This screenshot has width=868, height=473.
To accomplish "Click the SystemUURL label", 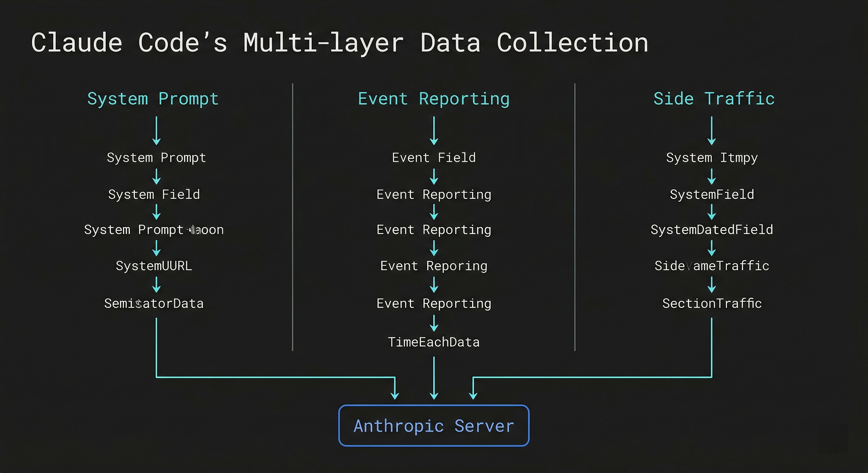I will (x=154, y=266).
